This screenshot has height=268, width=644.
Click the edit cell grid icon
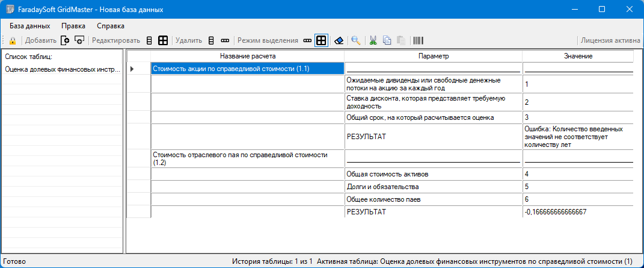pyautogui.click(x=162, y=41)
